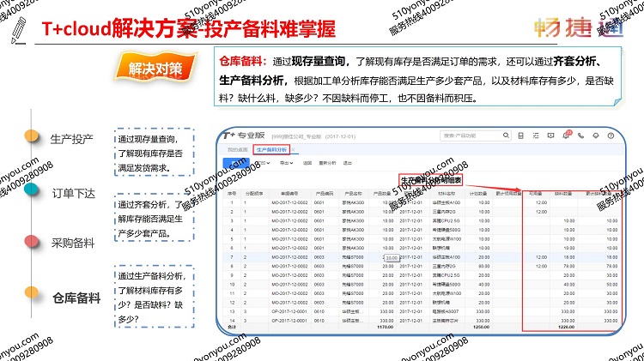Click the smiley face icon in header

click(598, 135)
